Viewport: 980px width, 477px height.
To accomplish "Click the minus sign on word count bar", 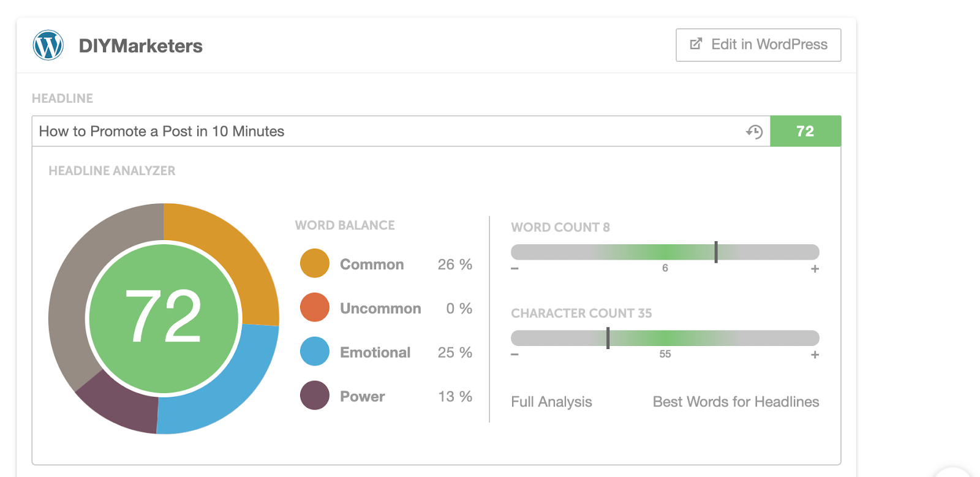I will click(x=515, y=269).
